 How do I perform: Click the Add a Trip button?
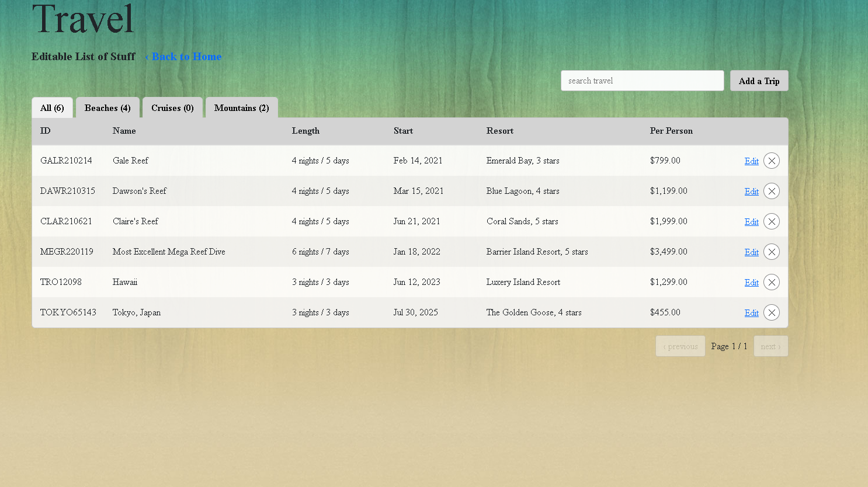click(759, 81)
